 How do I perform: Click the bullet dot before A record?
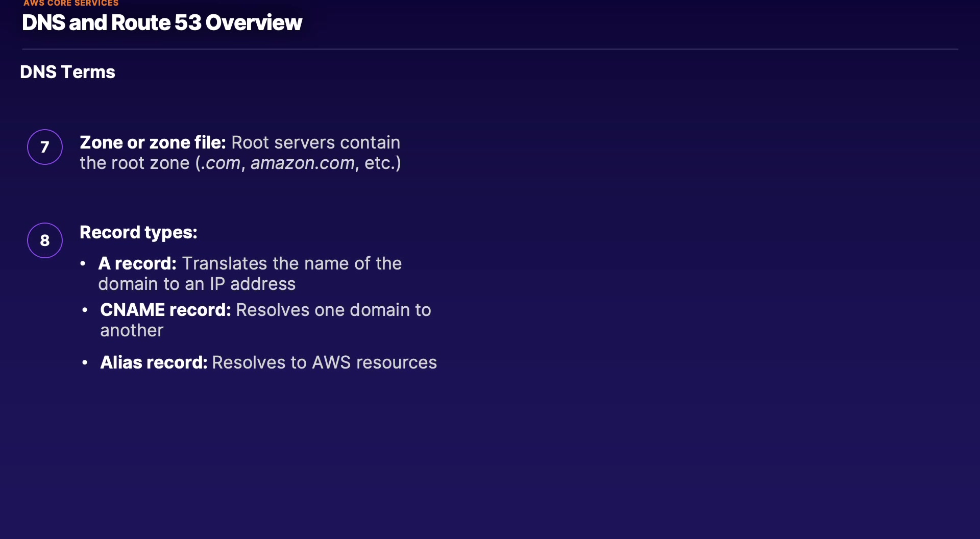[x=83, y=263]
